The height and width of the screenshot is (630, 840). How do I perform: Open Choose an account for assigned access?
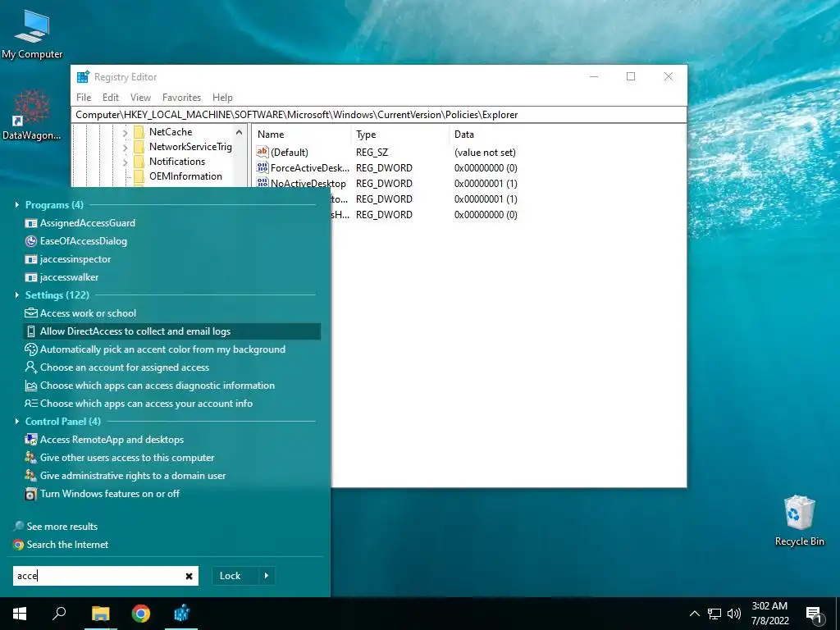point(117,367)
